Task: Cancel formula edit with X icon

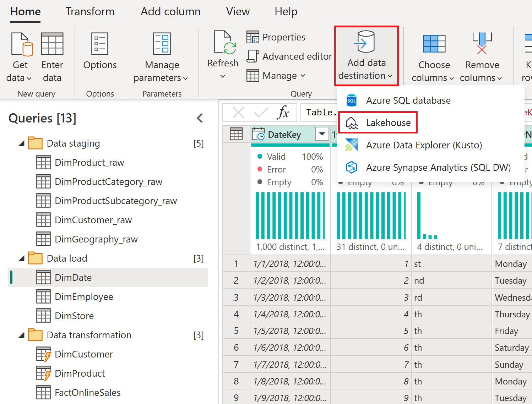Action: point(238,113)
